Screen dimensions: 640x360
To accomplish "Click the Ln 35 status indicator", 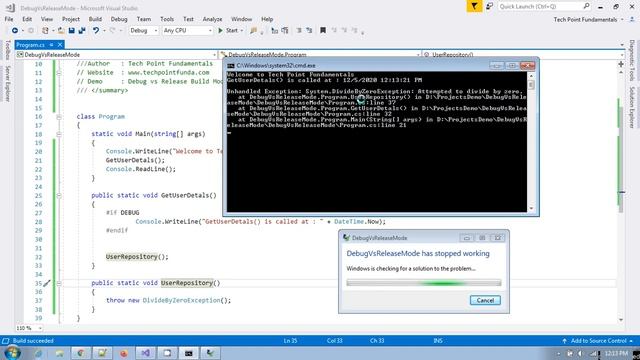I will tap(290, 341).
